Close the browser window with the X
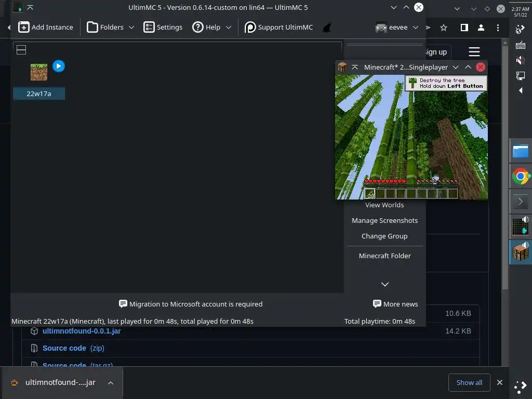Image resolution: width=532 pixels, height=399 pixels. click(x=500, y=9)
